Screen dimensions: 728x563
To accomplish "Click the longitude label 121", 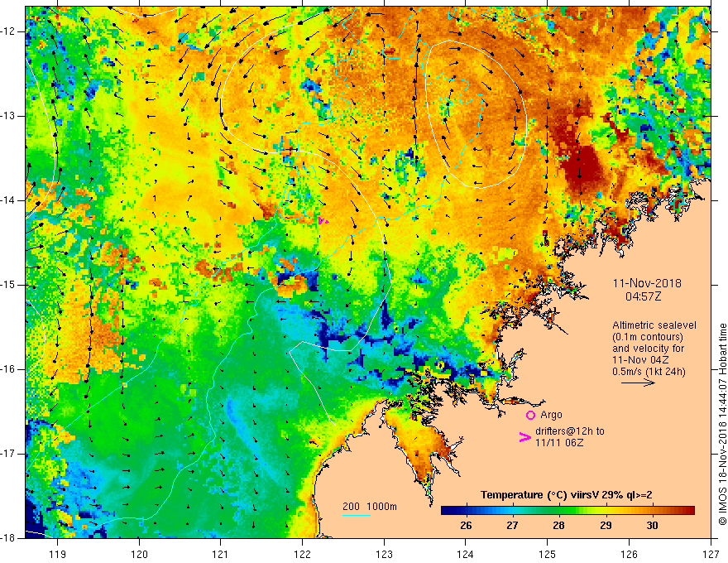I will [221, 554].
